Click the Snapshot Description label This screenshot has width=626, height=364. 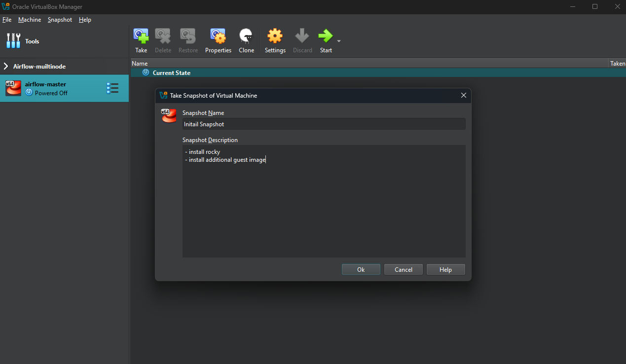(x=210, y=140)
